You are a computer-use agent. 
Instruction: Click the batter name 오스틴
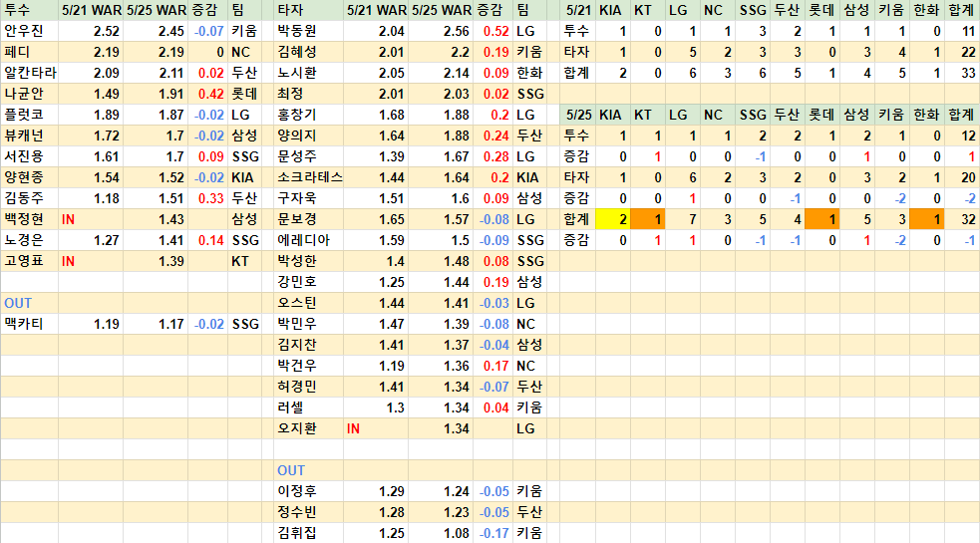[x=296, y=303]
